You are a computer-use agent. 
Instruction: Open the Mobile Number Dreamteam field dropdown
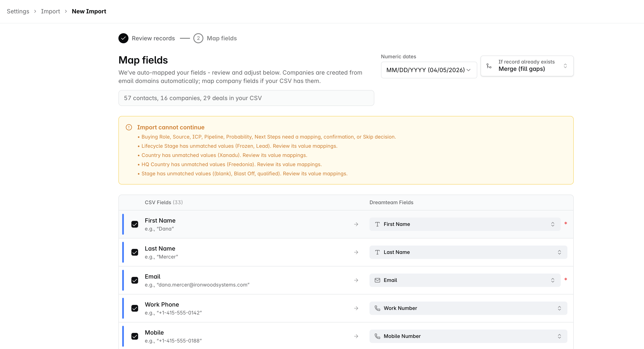(468, 336)
